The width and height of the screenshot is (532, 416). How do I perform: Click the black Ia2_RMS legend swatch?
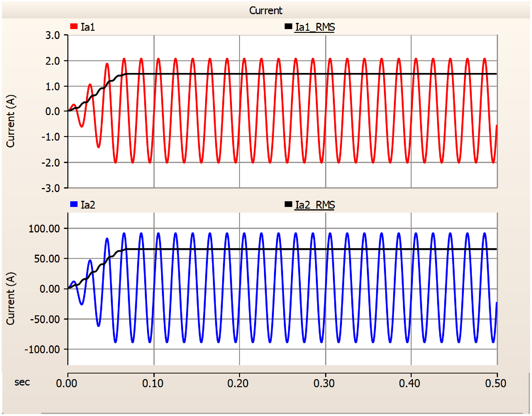pyautogui.click(x=288, y=204)
